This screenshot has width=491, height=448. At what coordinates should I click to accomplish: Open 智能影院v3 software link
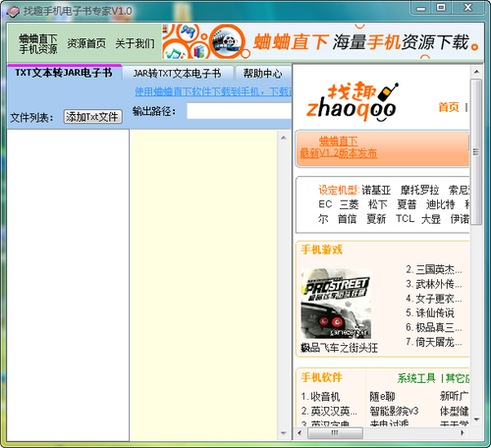[394, 411]
